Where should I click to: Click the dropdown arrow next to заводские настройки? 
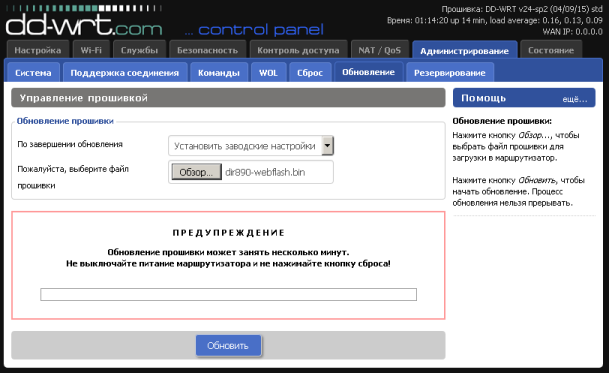327,146
